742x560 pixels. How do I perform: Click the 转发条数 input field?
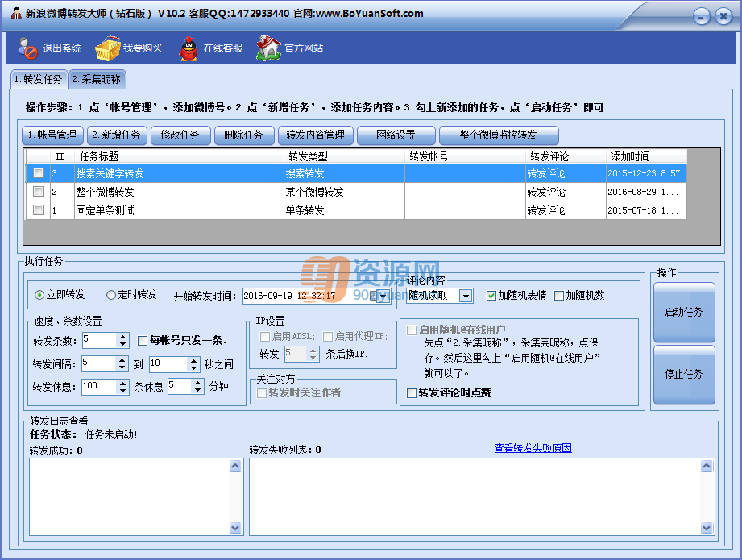[x=99, y=340]
